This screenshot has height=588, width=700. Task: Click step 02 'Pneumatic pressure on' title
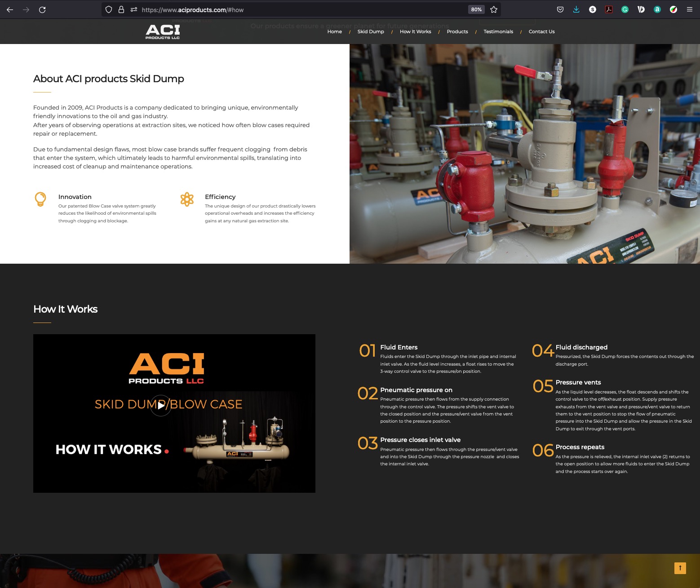(416, 390)
